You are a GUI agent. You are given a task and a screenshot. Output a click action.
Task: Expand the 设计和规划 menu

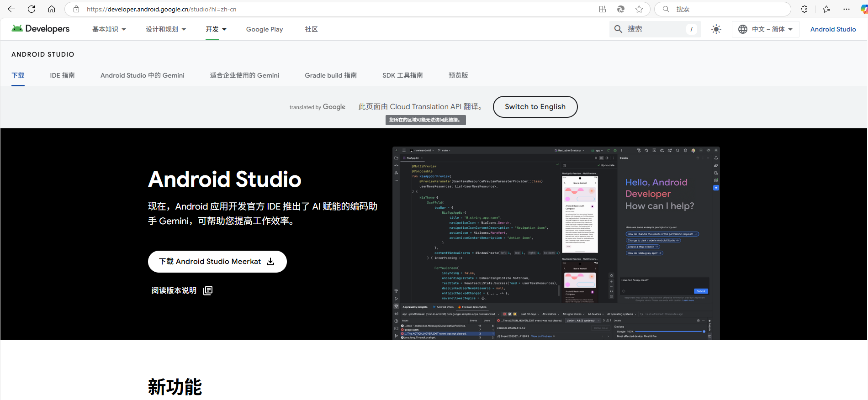166,29
